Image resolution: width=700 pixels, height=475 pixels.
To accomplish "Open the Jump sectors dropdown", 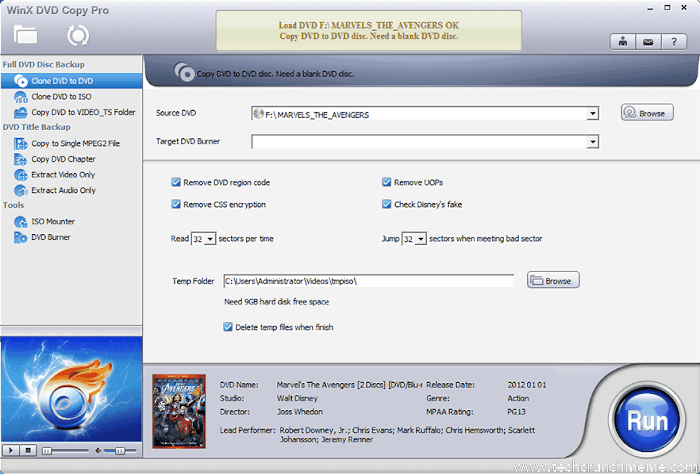I will click(421, 239).
